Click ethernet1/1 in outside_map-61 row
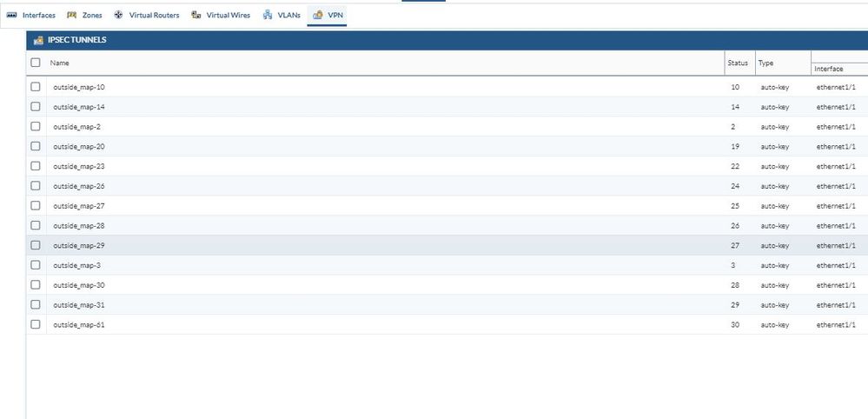 [836, 325]
